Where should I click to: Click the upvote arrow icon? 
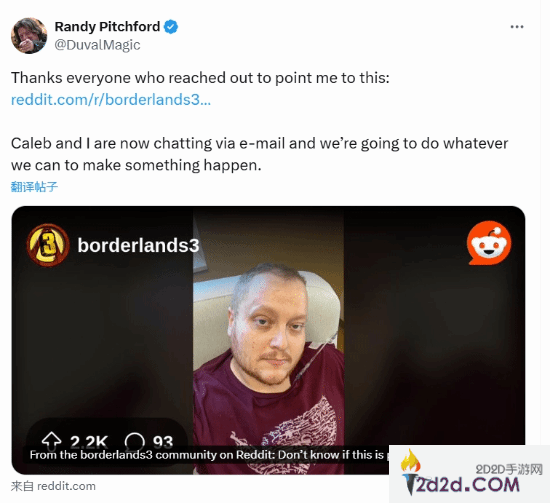click(51, 441)
